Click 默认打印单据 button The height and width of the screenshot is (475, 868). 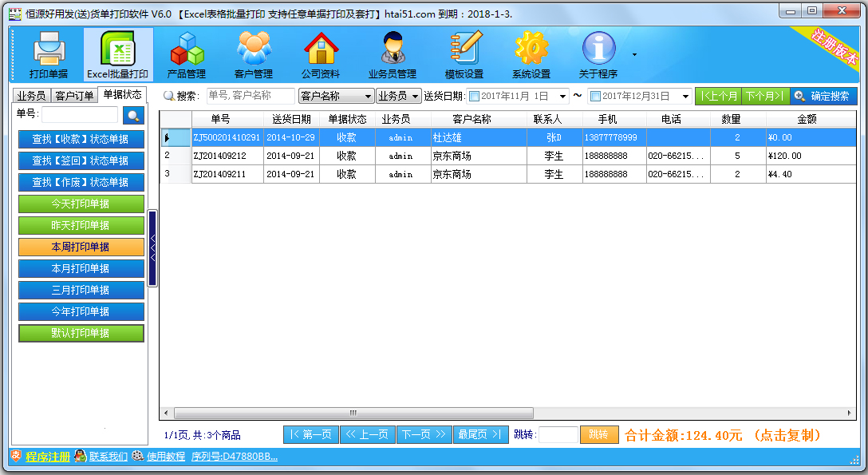tap(81, 333)
